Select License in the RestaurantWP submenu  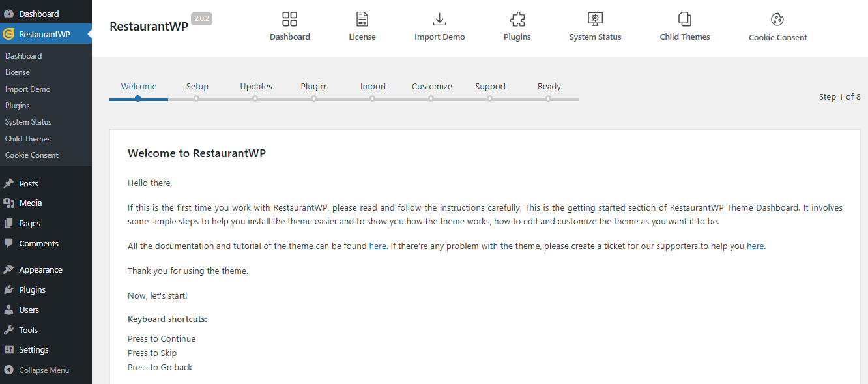(x=18, y=72)
